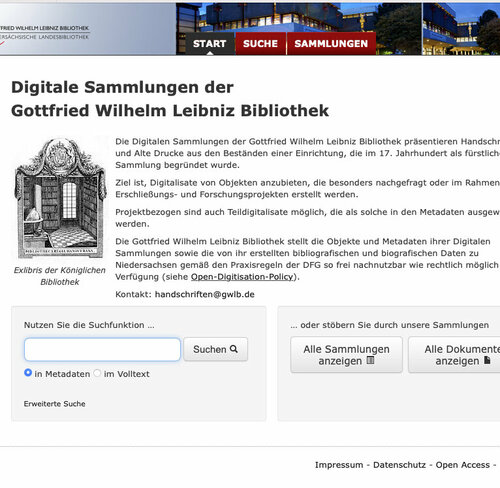Open the Open Access footer link
500x488 pixels.
click(463, 465)
